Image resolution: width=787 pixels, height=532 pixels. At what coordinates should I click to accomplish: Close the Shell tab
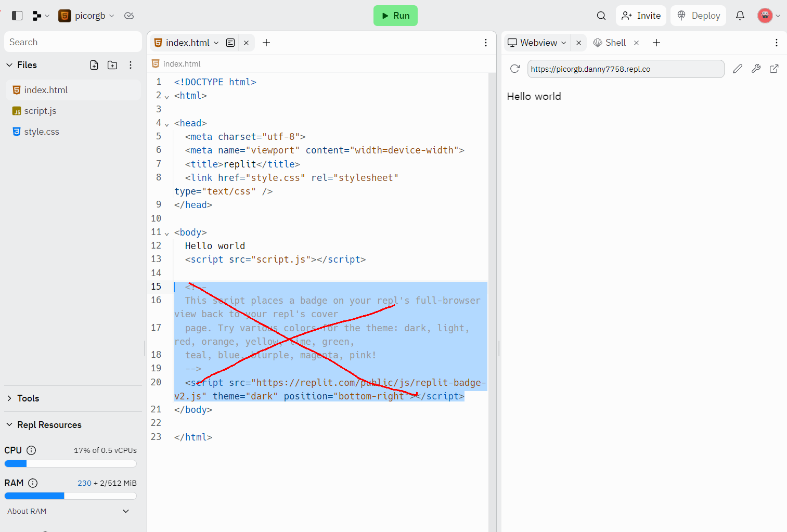pos(636,43)
